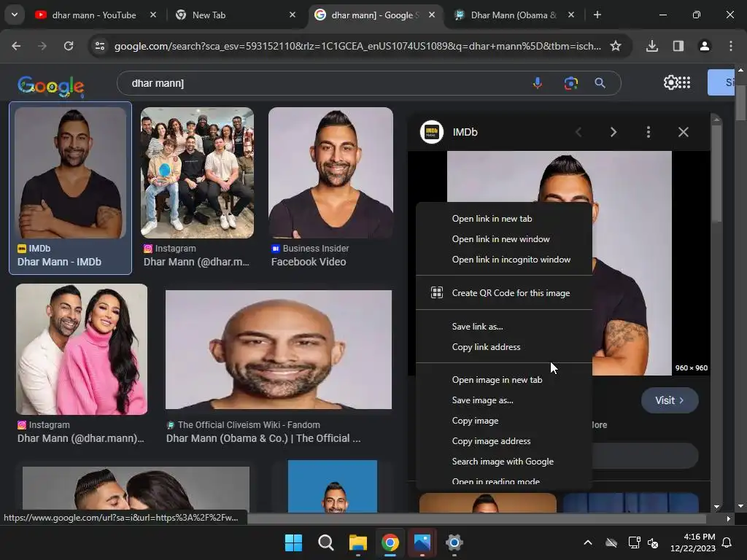The height and width of the screenshot is (560, 747).
Task: Go to Google home via logo
Action: [x=50, y=86]
